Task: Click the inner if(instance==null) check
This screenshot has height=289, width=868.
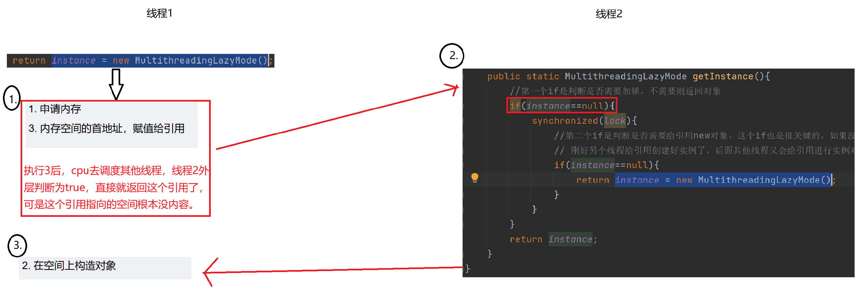Action: pyautogui.click(x=606, y=165)
